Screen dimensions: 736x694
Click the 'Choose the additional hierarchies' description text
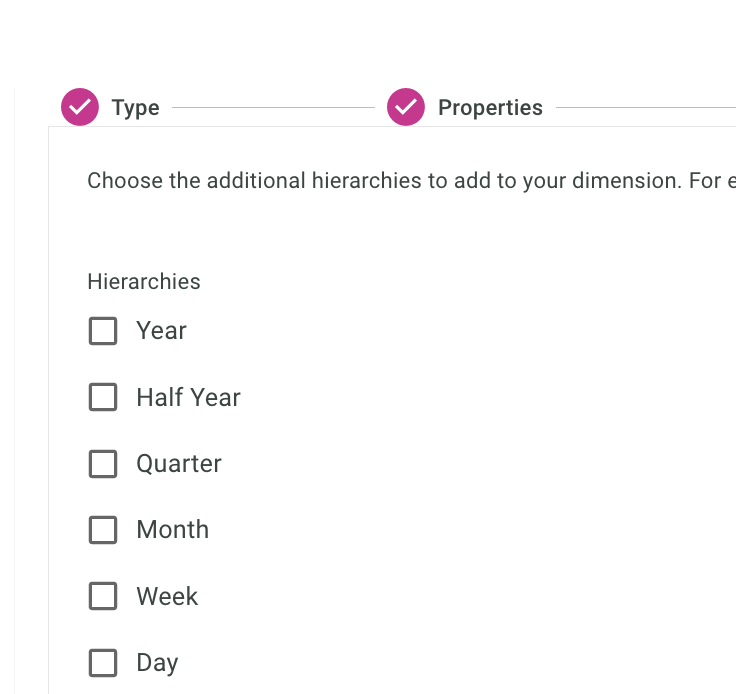(400, 181)
